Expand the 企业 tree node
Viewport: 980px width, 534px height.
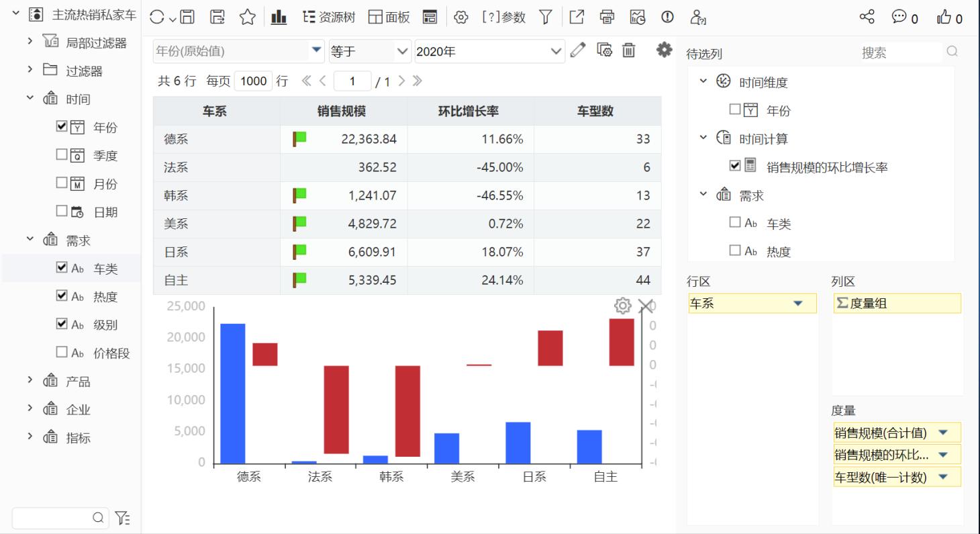point(30,408)
